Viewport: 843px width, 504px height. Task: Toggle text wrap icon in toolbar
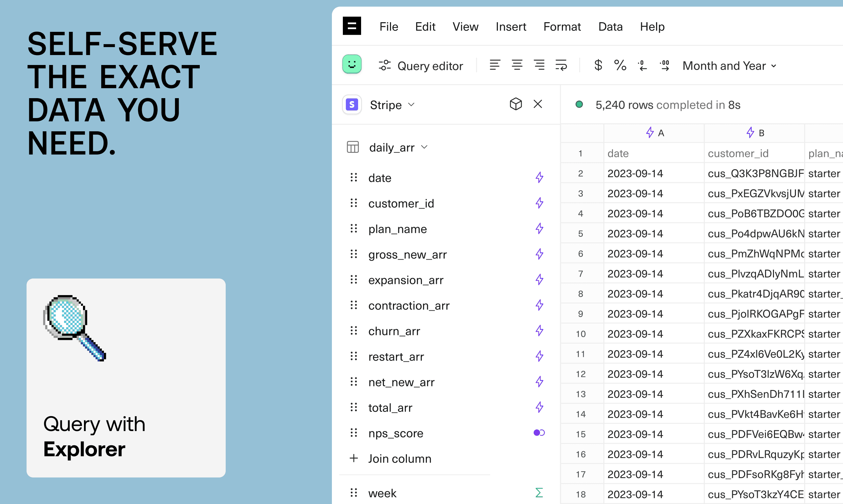561,65
